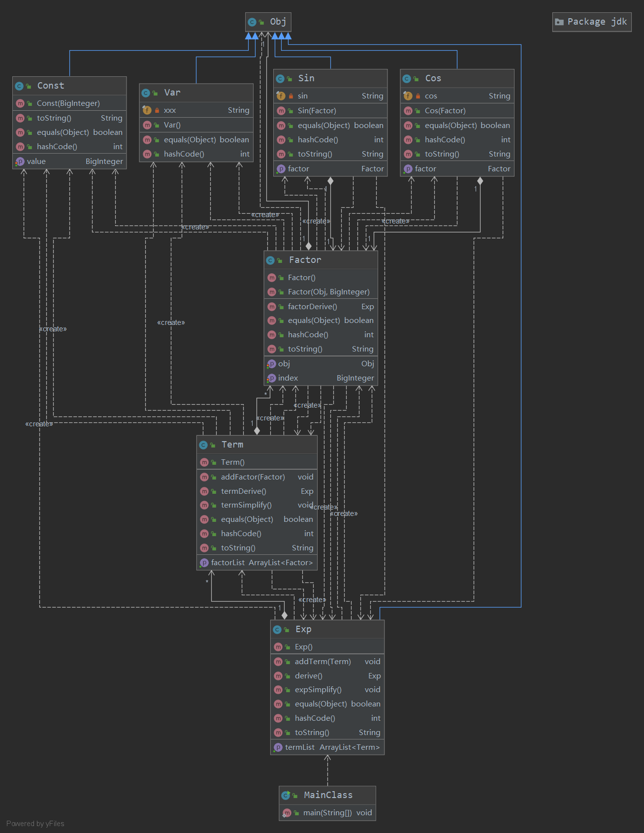Screen dimensions: 644x833
Task: Click the runnable class icon beside MainClass
Action: tap(286, 795)
